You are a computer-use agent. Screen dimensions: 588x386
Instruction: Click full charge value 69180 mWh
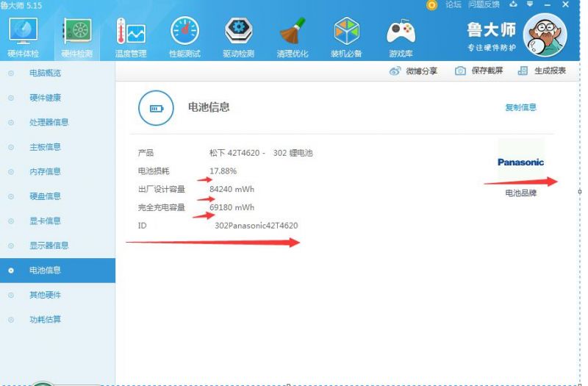pos(232,207)
